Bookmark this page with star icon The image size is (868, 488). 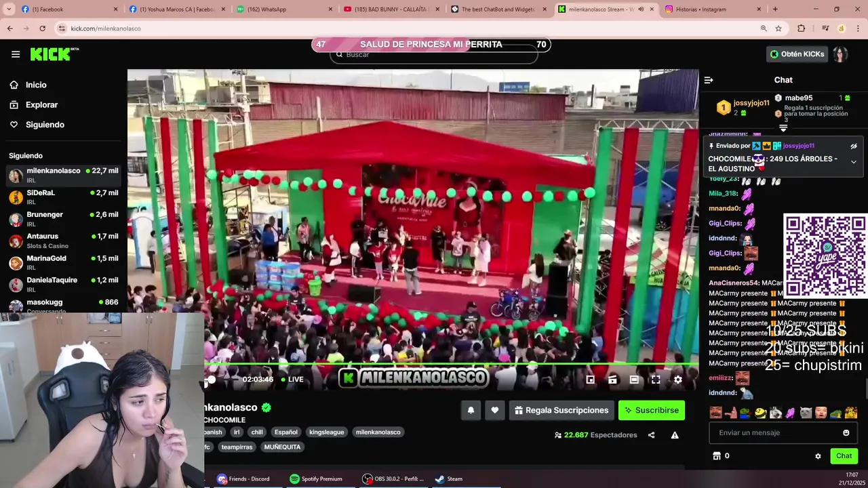[778, 28]
